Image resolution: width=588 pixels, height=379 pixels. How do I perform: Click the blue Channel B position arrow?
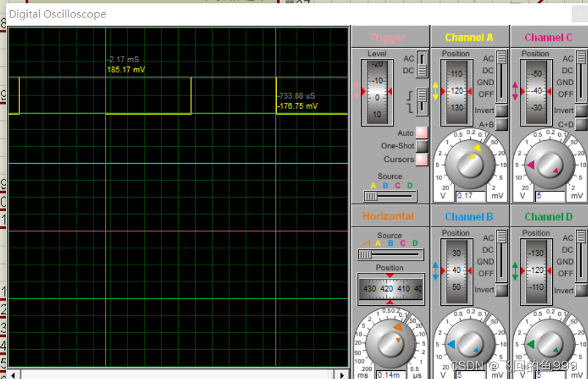click(436, 271)
